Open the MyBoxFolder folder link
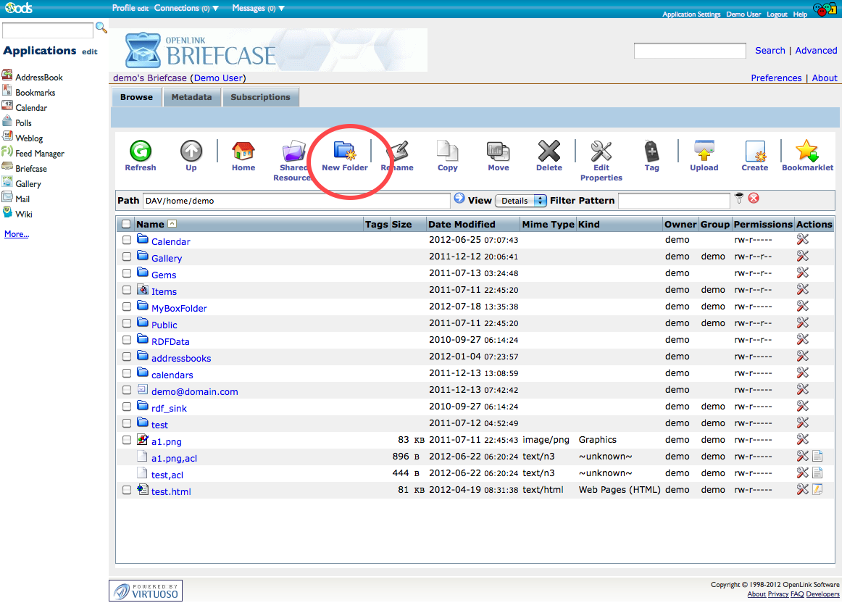 coord(179,308)
